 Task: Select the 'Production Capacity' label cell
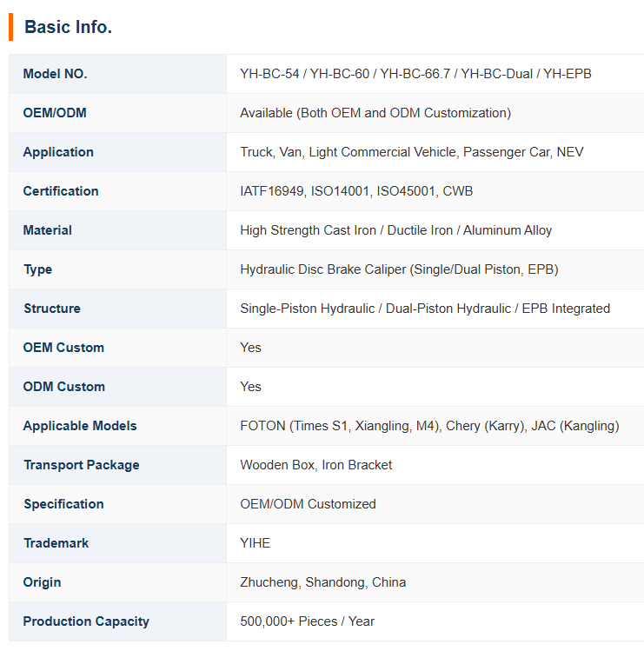click(x=118, y=621)
